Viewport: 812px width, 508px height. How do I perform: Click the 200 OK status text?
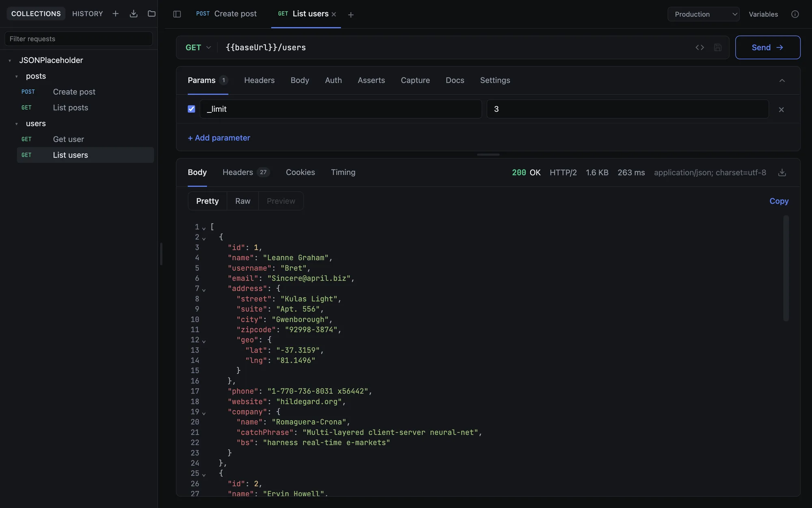pyautogui.click(x=526, y=173)
